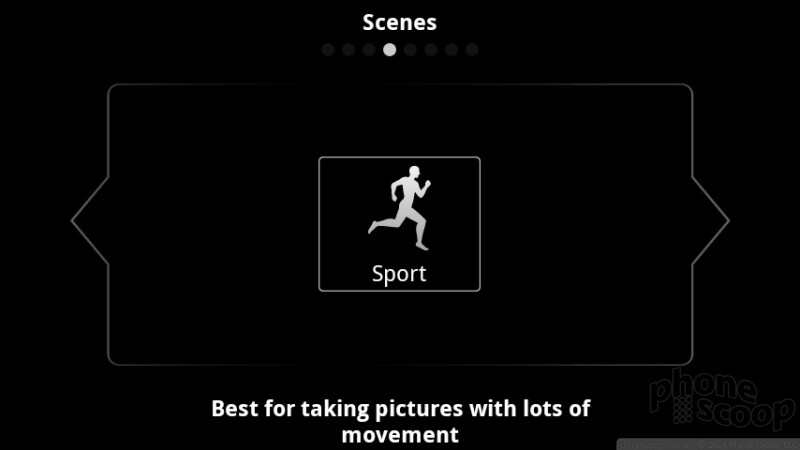Select the seventh page indicator dot

pyautogui.click(x=452, y=49)
